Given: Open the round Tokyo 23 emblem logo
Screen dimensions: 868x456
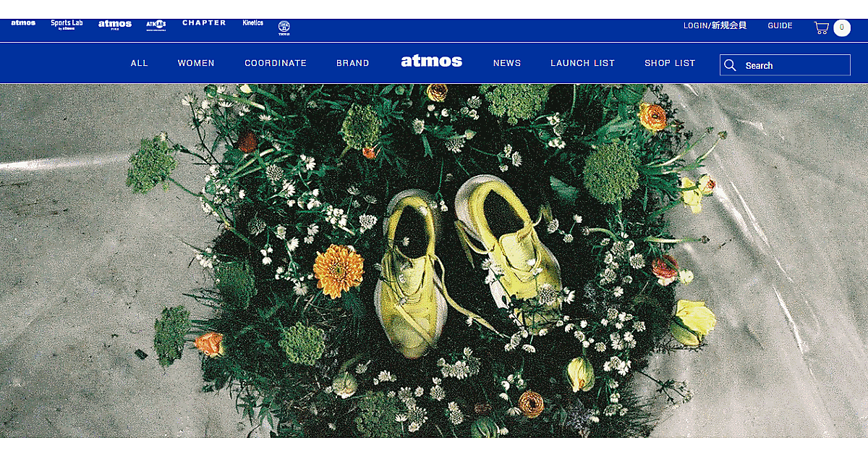Looking at the screenshot, I should click(284, 28).
